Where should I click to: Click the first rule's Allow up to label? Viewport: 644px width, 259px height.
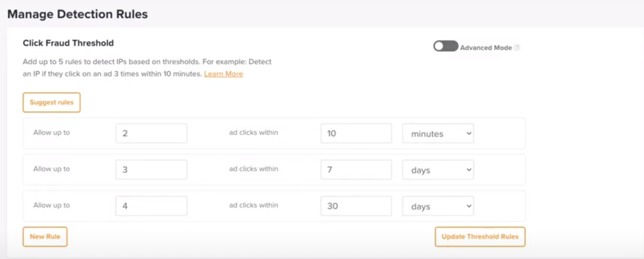pyautogui.click(x=51, y=133)
